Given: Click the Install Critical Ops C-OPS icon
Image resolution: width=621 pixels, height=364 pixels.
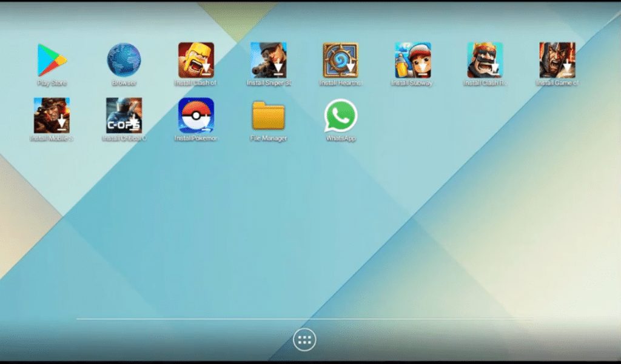Looking at the screenshot, I should point(124,116).
